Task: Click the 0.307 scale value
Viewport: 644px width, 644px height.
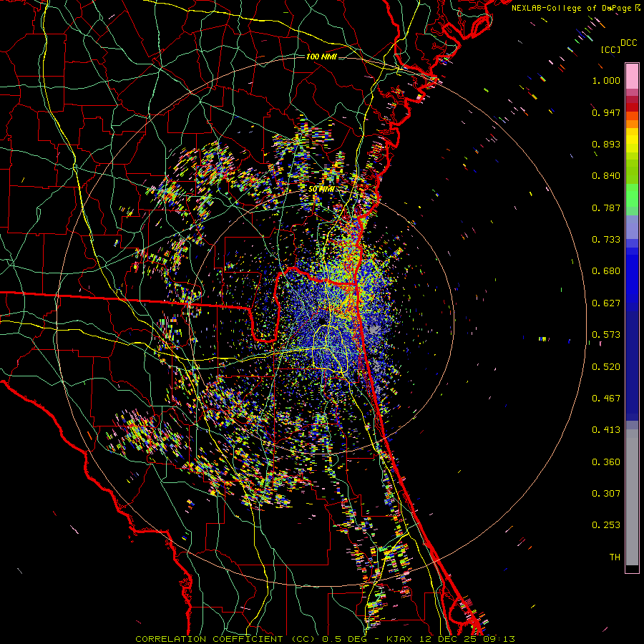Action: [x=606, y=494]
